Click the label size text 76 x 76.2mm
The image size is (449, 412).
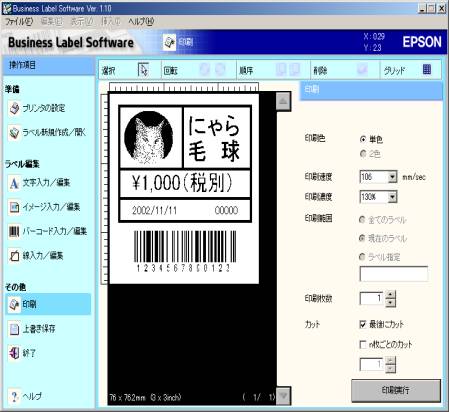point(145,397)
